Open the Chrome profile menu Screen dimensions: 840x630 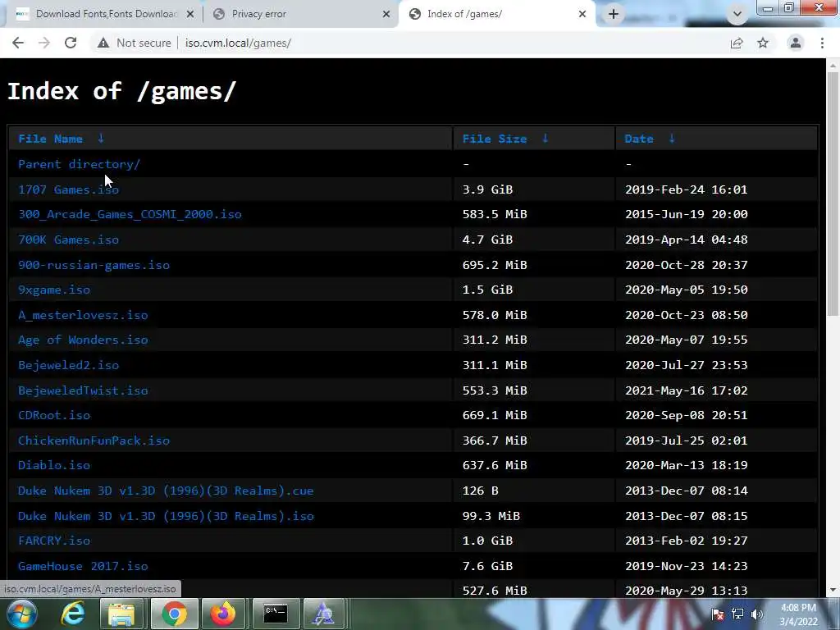[x=796, y=43]
